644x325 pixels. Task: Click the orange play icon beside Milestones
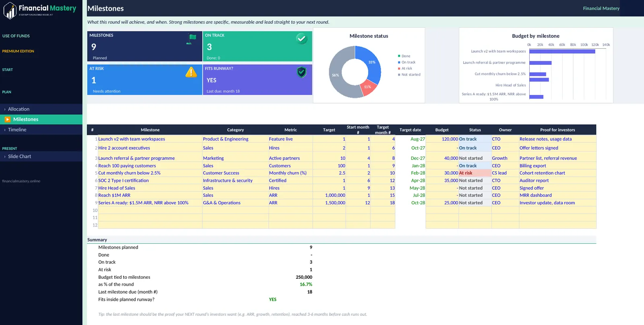tap(8, 119)
